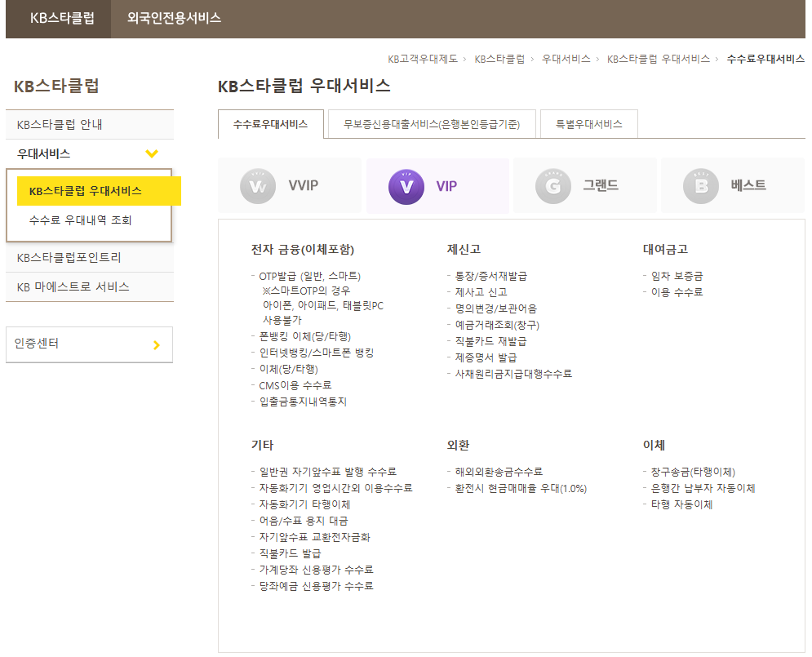The width and height of the screenshot is (812, 657).
Task: Click 타행 자동이체 item
Action: (x=681, y=504)
